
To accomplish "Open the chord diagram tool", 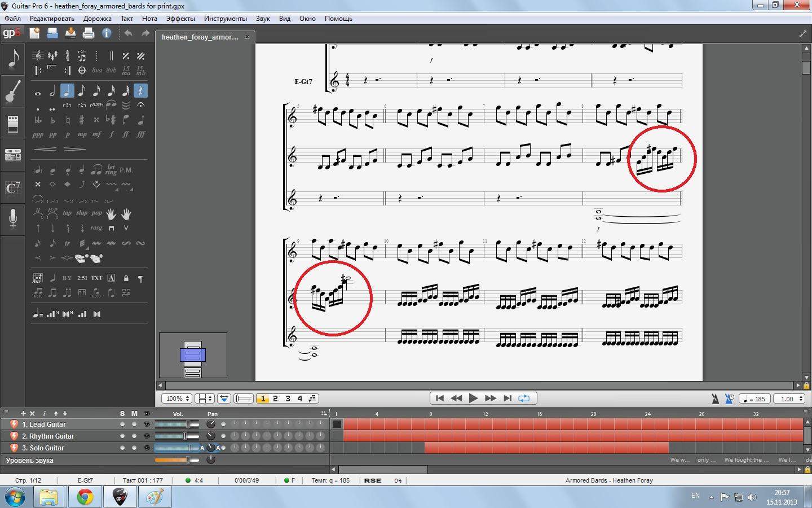I will click(x=38, y=278).
